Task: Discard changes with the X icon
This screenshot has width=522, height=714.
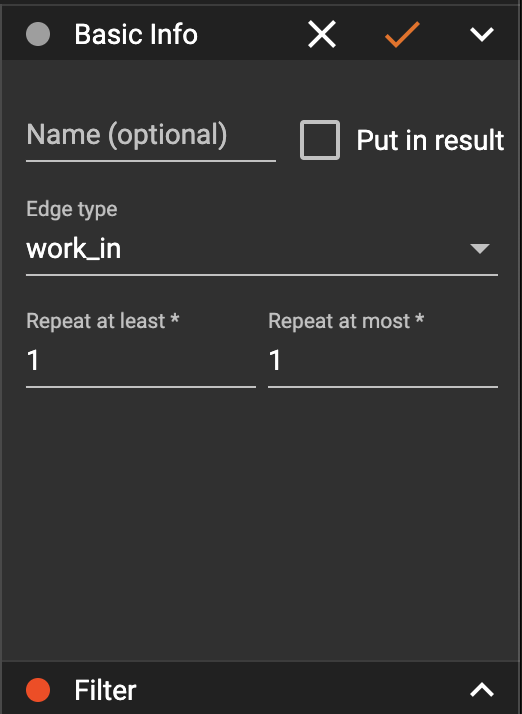Action: pyautogui.click(x=322, y=34)
